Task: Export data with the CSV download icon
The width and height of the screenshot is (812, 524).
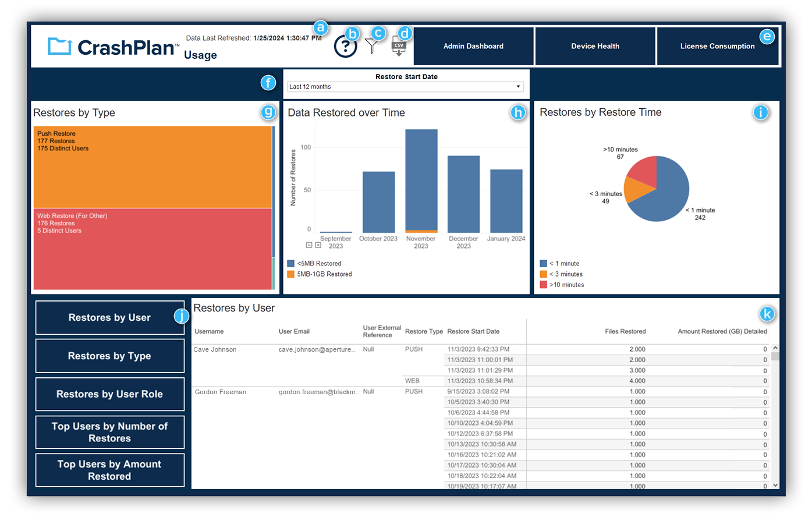Action: point(399,45)
